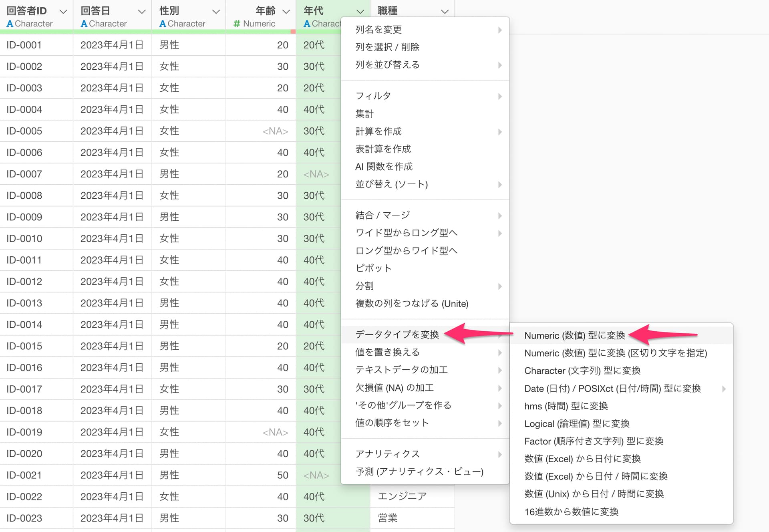Open the 回答者ID column dropdown arrow
The image size is (769, 532).
tap(63, 12)
